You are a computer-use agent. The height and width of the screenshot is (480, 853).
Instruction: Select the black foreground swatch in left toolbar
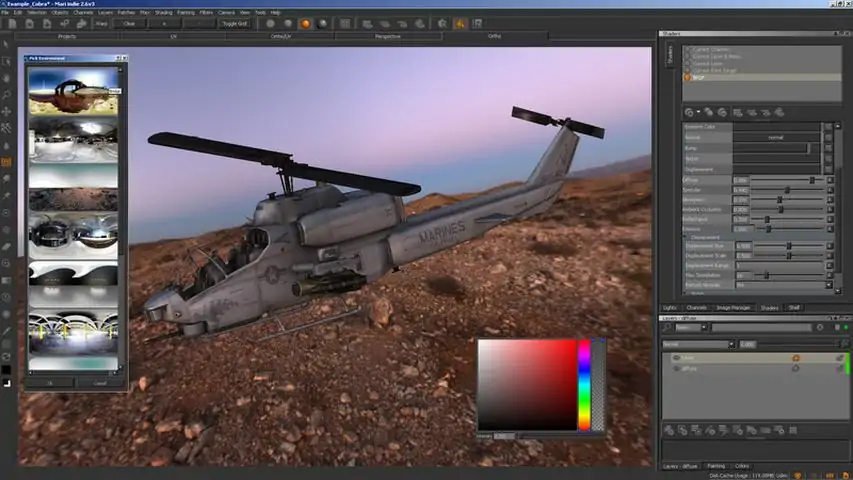click(x=6, y=370)
